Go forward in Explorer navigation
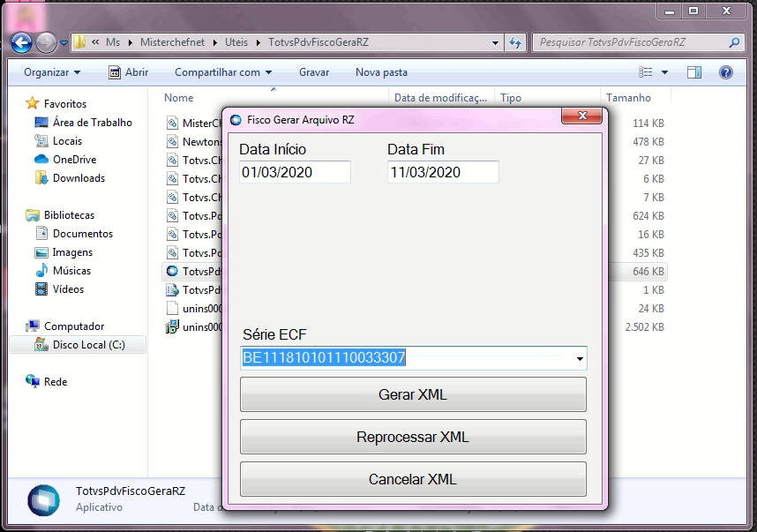This screenshot has width=757, height=532. [47, 42]
